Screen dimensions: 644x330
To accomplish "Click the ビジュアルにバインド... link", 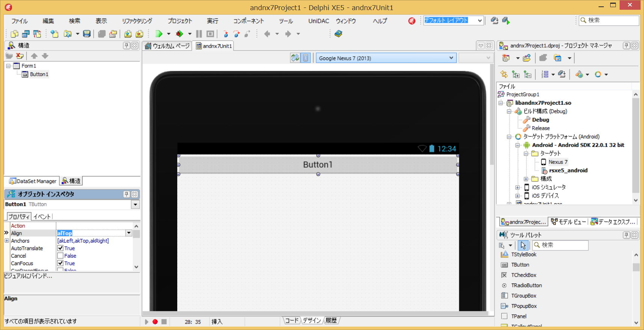I will [x=28, y=276].
